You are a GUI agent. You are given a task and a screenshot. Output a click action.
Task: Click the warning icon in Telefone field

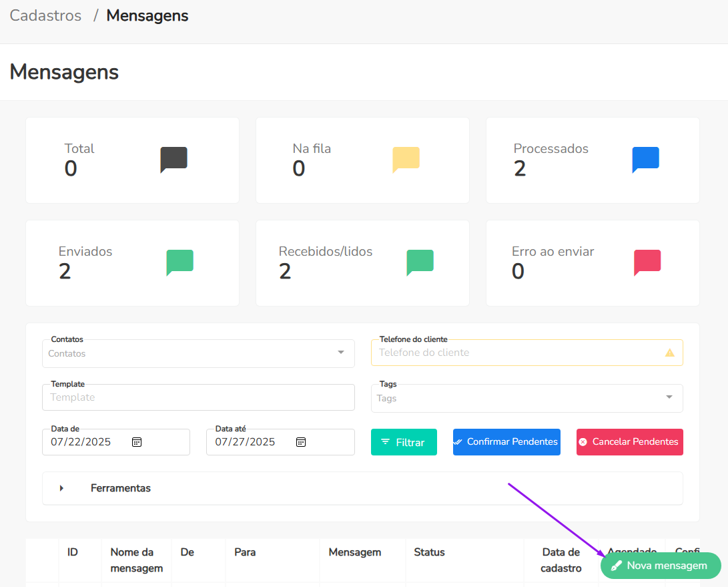click(x=670, y=353)
